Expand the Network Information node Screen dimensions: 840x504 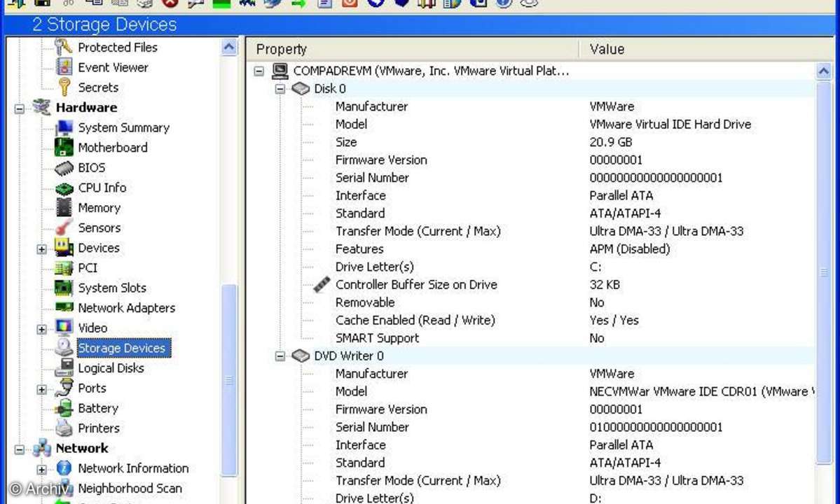(x=42, y=470)
